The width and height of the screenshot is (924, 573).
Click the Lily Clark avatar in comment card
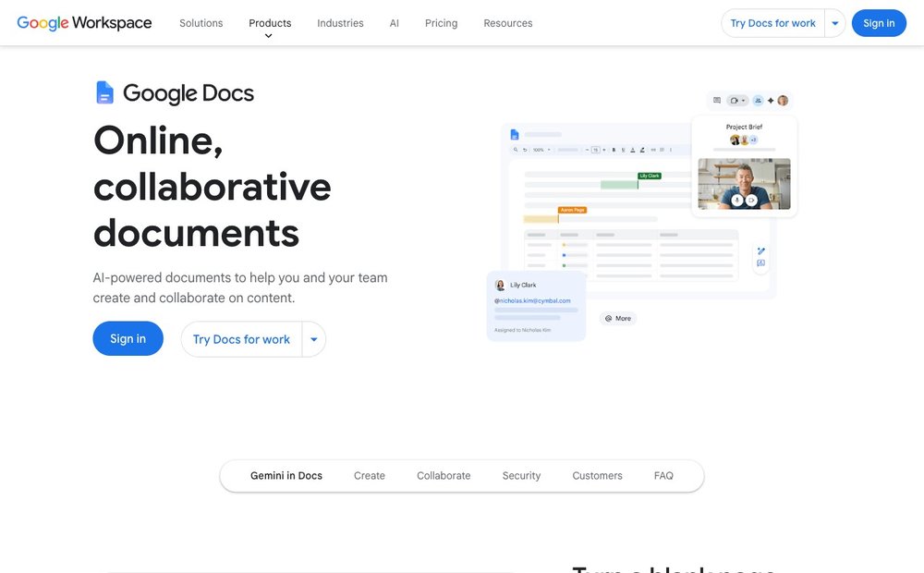[500, 286]
